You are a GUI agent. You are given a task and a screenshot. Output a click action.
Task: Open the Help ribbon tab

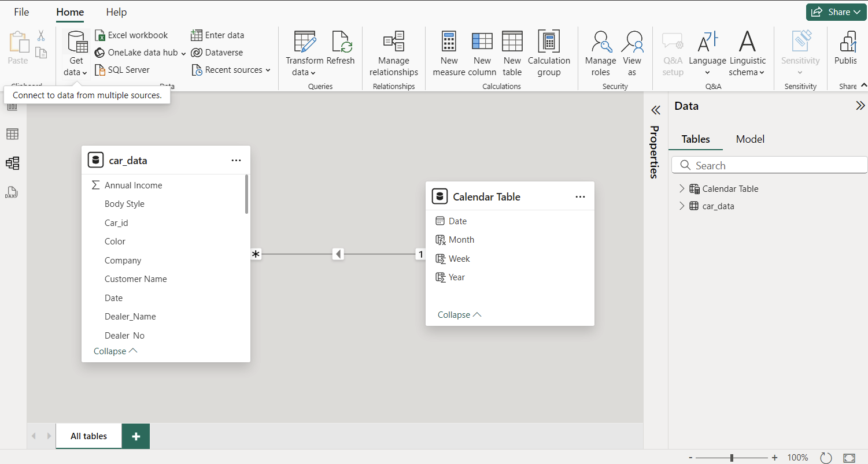[116, 12]
